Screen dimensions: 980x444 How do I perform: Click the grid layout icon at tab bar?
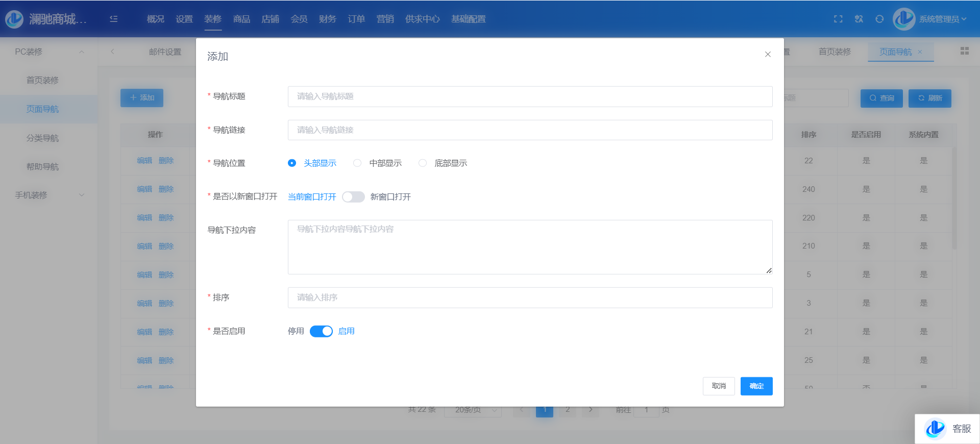pyautogui.click(x=964, y=51)
